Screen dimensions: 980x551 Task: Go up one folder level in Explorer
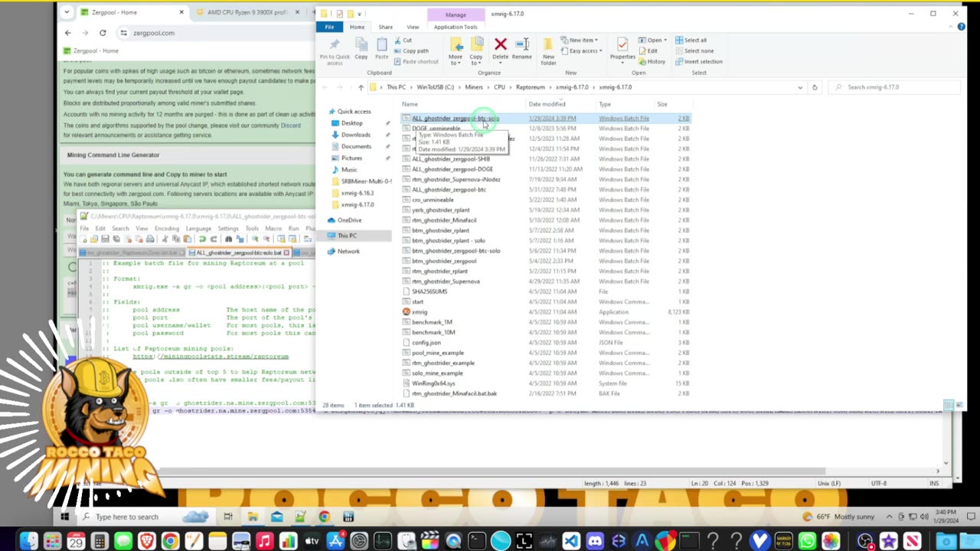[x=361, y=87]
